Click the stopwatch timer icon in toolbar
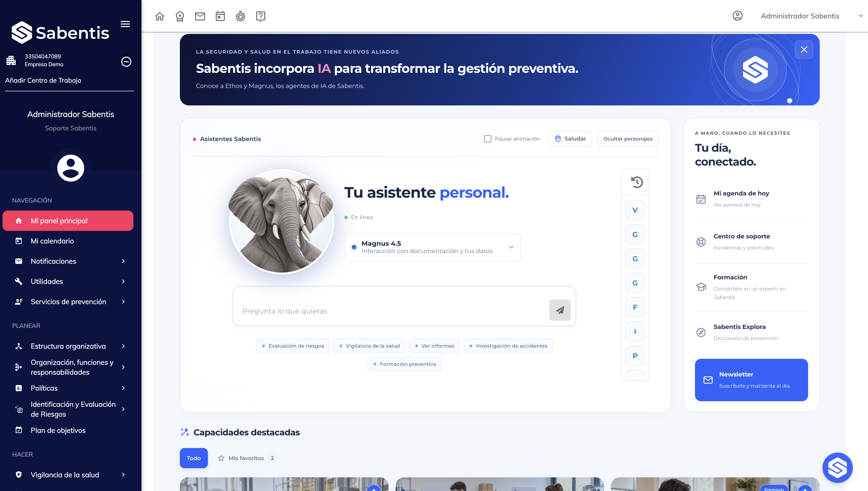The image size is (868, 491). point(240,16)
